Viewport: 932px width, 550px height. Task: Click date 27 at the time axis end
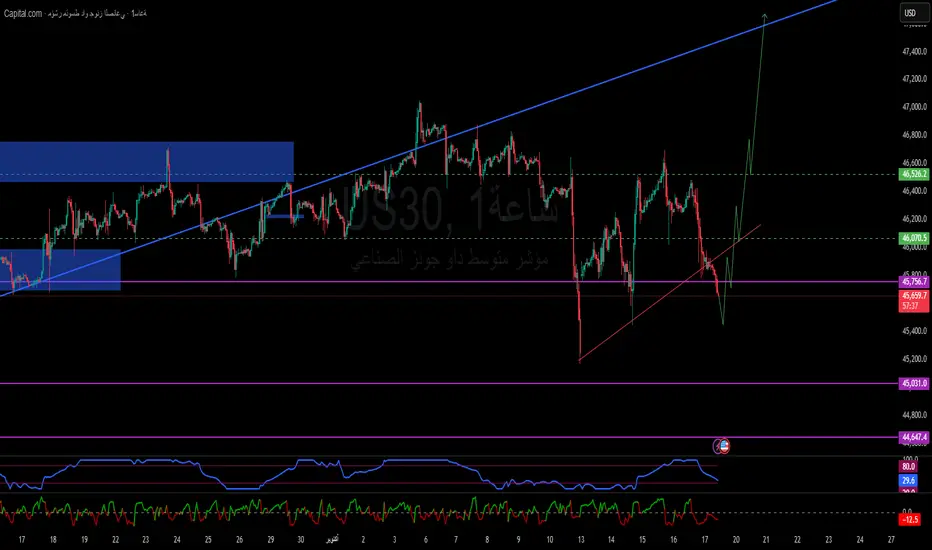pos(891,540)
